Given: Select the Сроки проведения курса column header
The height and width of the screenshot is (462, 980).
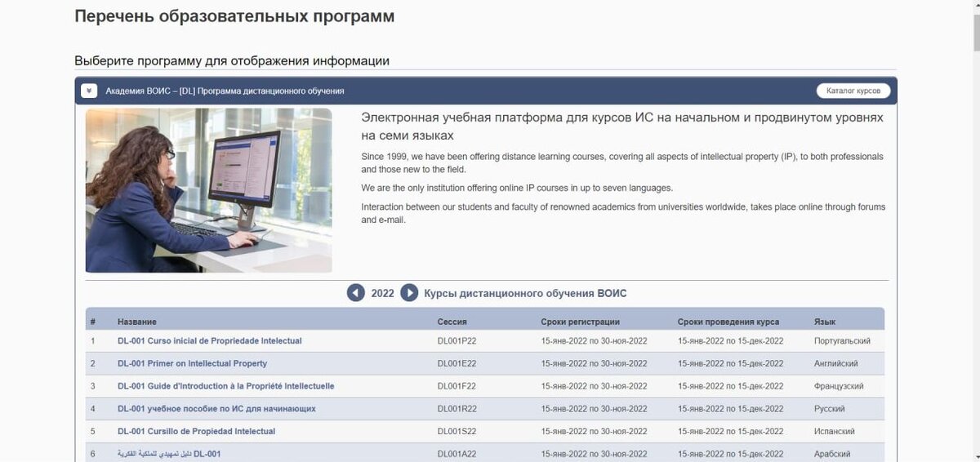Looking at the screenshot, I should pos(728,322).
